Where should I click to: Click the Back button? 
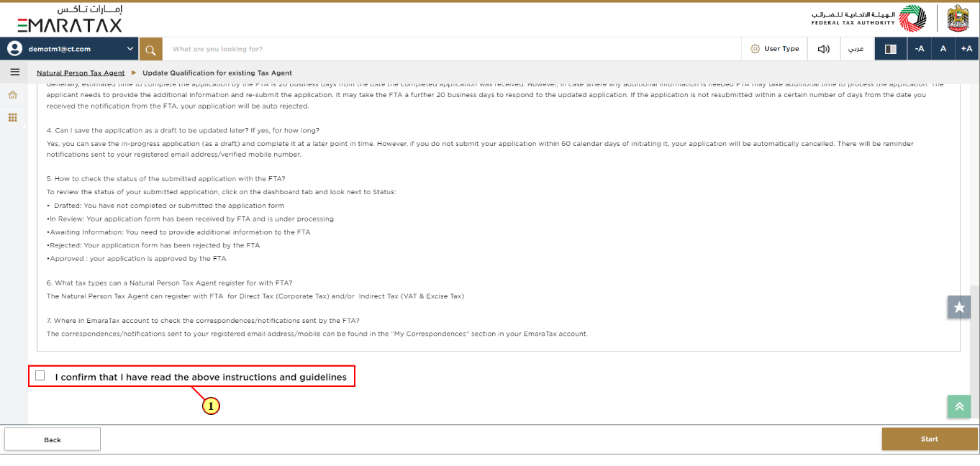pos(53,439)
